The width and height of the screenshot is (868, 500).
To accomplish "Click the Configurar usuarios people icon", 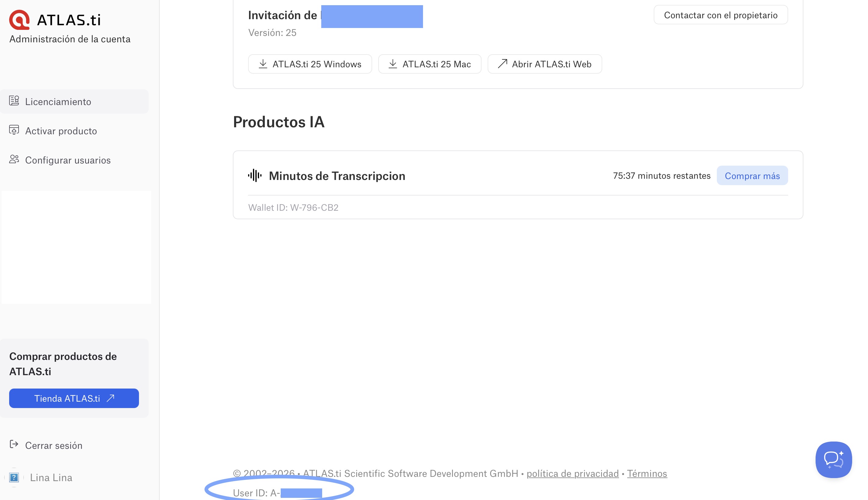I will pyautogui.click(x=14, y=159).
